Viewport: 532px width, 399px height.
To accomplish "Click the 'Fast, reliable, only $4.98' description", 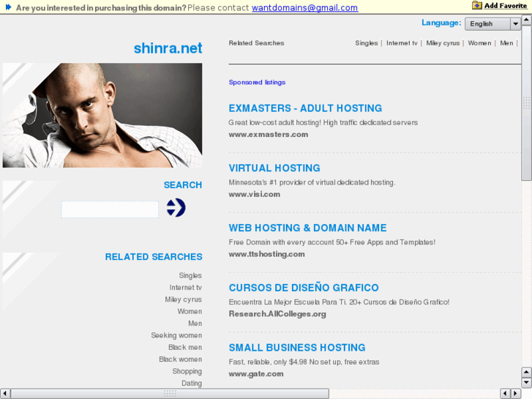I will click(304, 362).
